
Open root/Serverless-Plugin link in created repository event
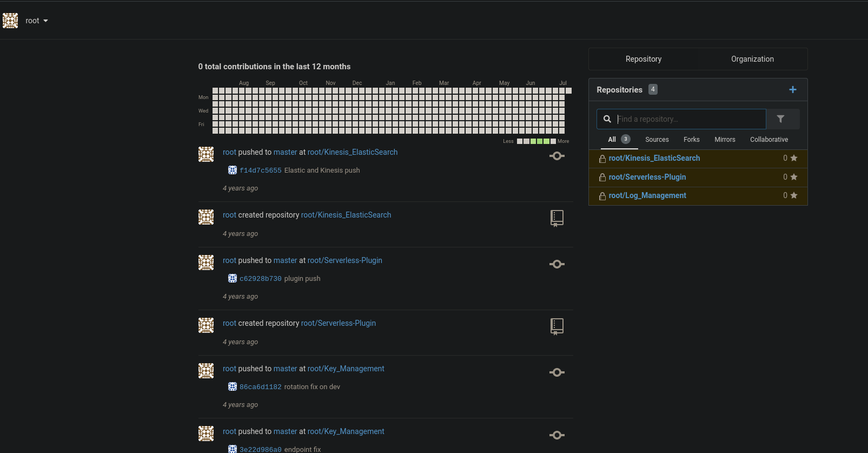[x=339, y=323]
